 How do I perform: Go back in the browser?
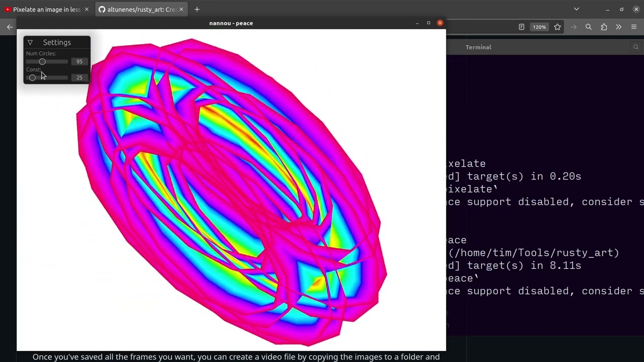10,27
